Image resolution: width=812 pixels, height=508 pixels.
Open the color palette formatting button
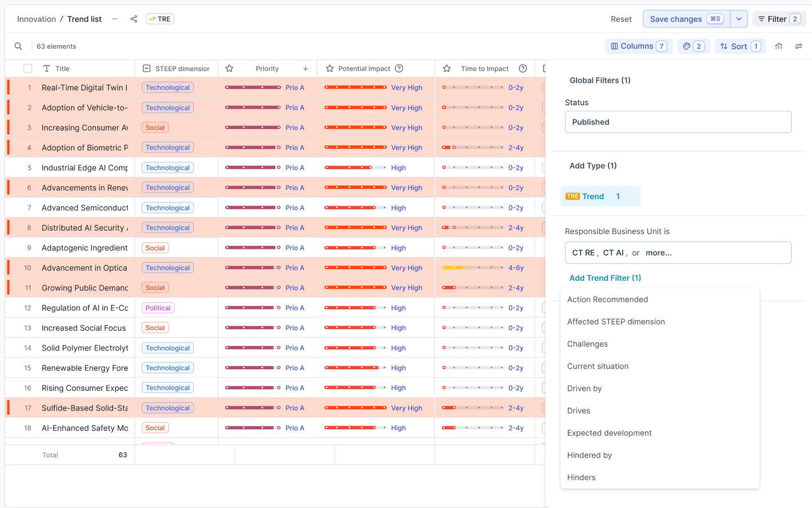[x=694, y=46]
